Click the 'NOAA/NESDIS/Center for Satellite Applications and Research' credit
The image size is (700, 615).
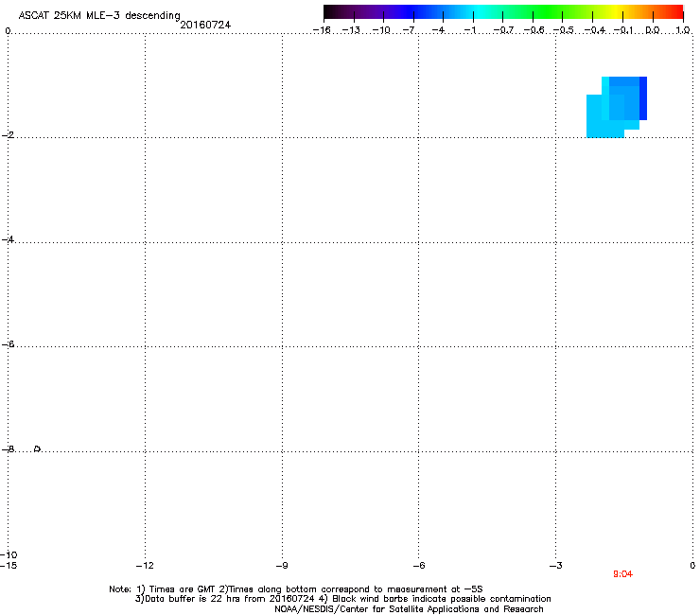click(x=409, y=609)
